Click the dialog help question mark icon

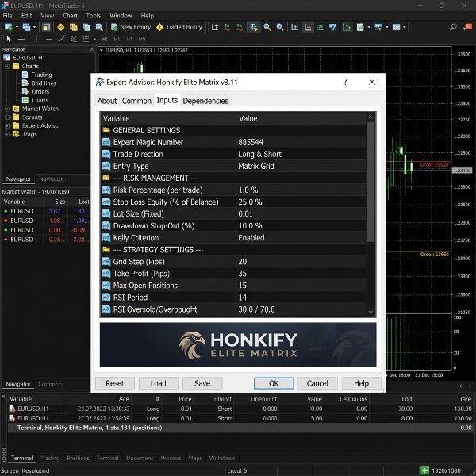click(345, 82)
